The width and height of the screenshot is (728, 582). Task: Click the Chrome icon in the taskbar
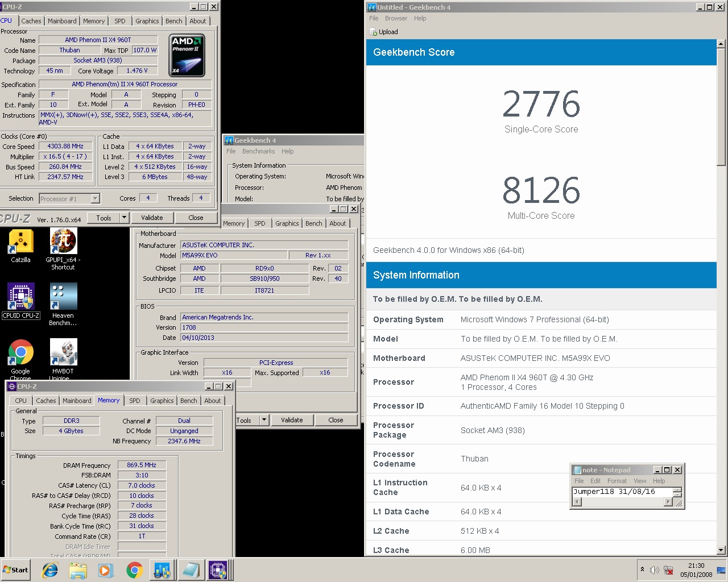click(x=134, y=570)
